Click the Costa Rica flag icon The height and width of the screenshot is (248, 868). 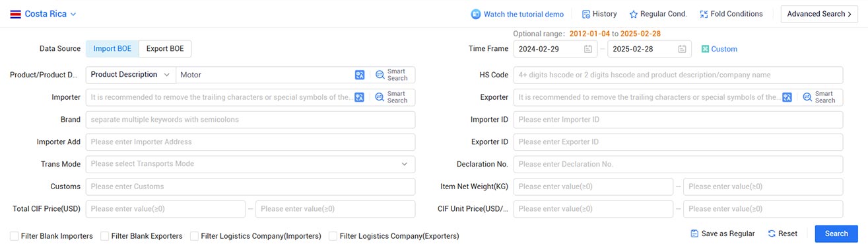[x=15, y=14]
